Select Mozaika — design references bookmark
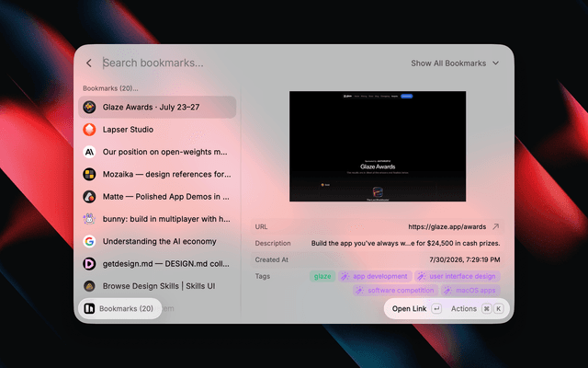 157,174
